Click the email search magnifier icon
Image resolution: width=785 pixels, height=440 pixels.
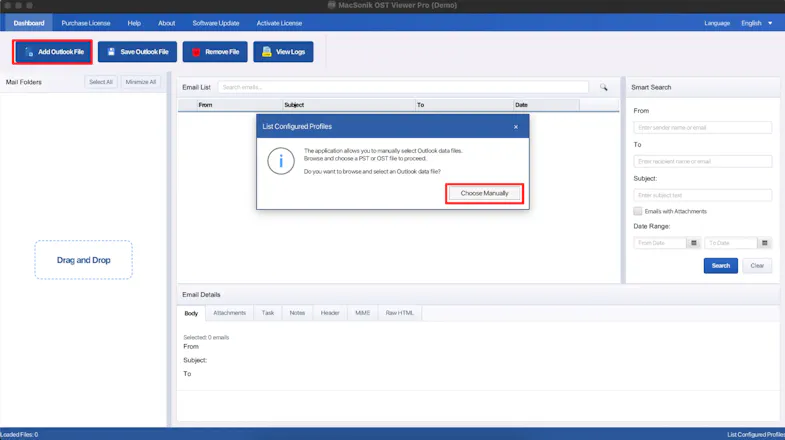click(604, 87)
